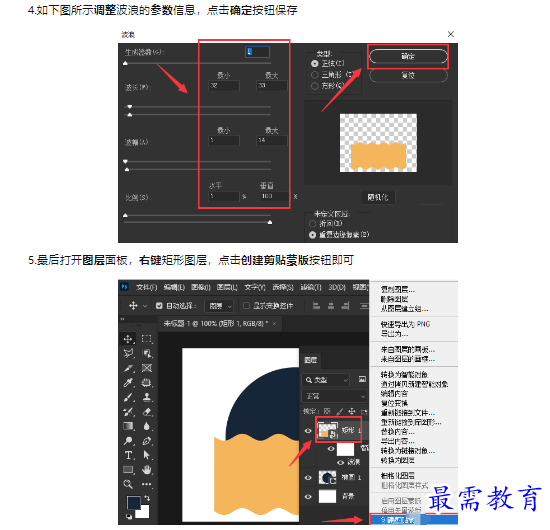Select the Object Selection tool

tap(147, 353)
